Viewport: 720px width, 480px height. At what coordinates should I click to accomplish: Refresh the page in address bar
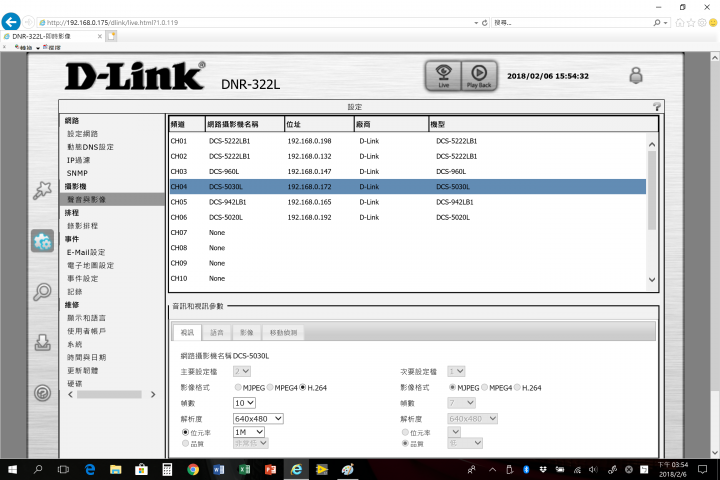484,23
